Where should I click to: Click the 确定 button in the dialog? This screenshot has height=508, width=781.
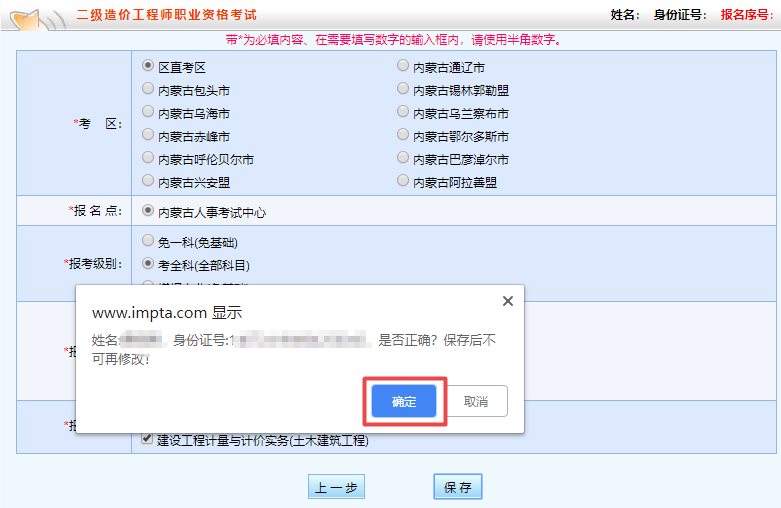tap(404, 401)
